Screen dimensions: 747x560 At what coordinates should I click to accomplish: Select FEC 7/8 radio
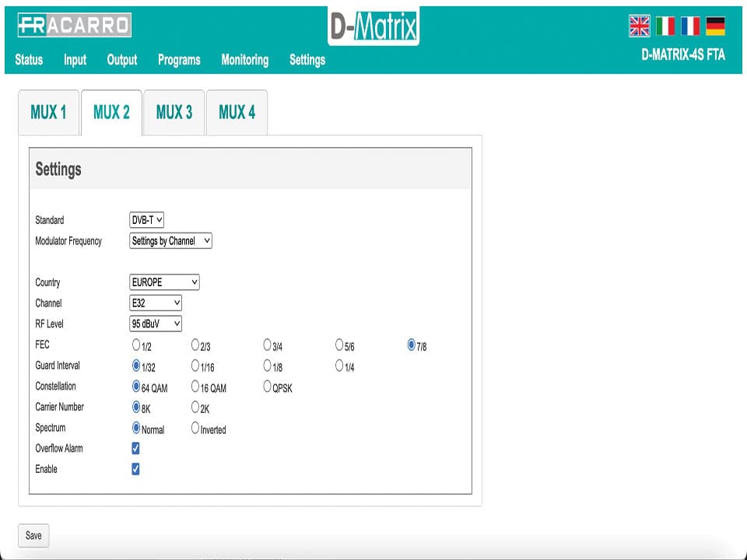tap(412, 345)
